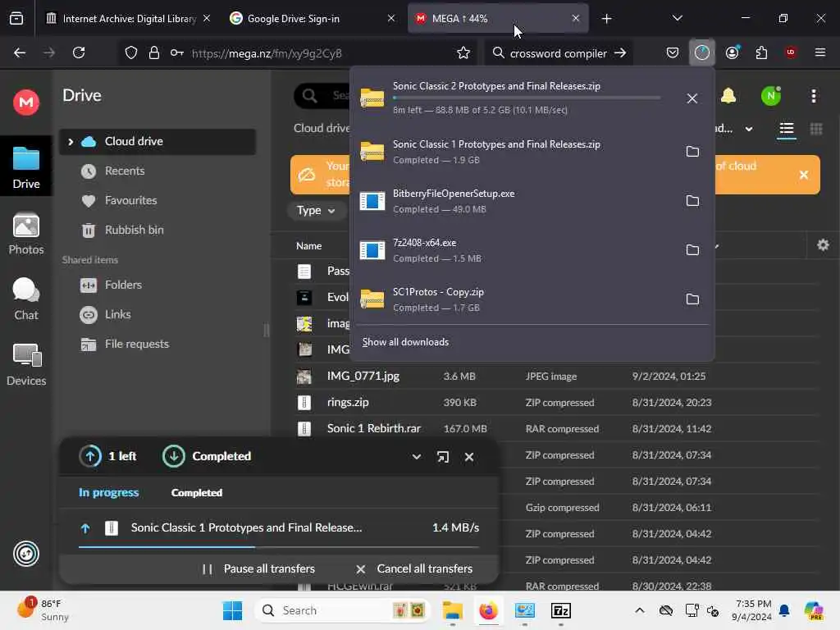Open folder for 7z2408-x64.exe download
840x630 pixels.
click(x=692, y=250)
